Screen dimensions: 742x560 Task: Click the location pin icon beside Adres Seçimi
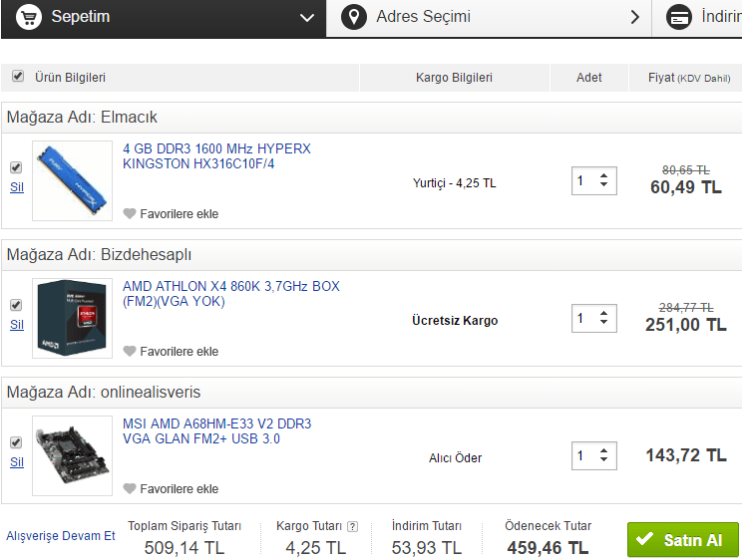(x=353, y=18)
